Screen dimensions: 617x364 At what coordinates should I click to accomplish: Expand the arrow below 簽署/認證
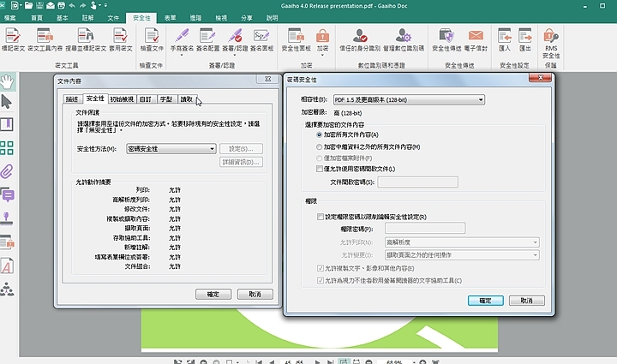click(x=235, y=56)
